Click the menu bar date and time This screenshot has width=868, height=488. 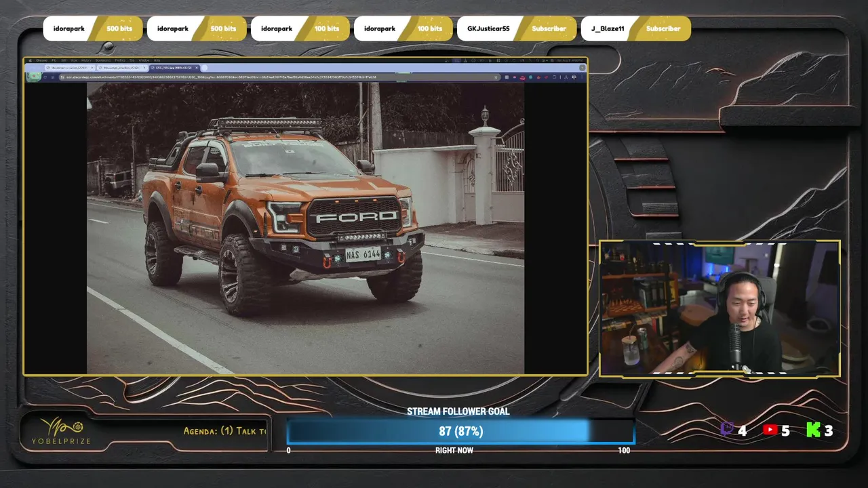(x=570, y=60)
